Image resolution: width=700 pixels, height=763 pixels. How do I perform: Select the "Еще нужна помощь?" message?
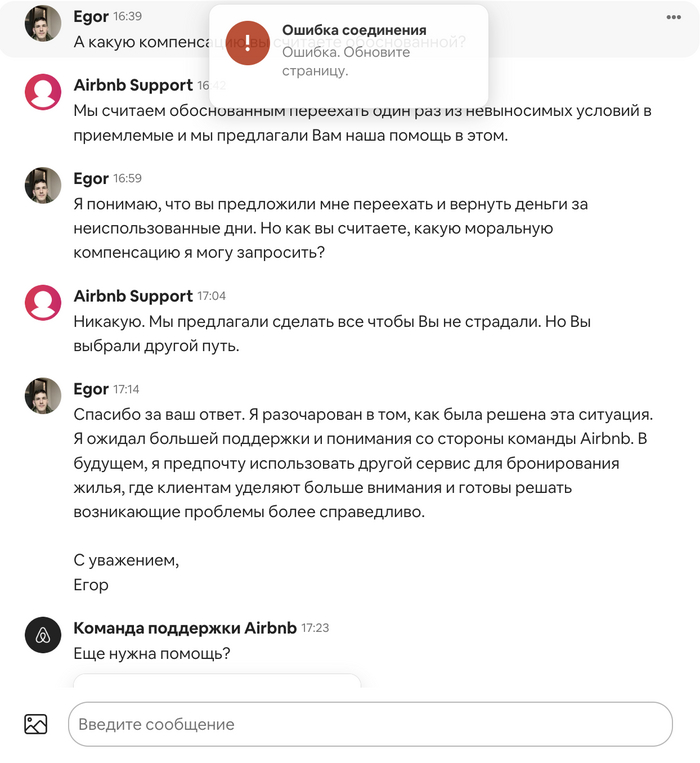tap(152, 654)
